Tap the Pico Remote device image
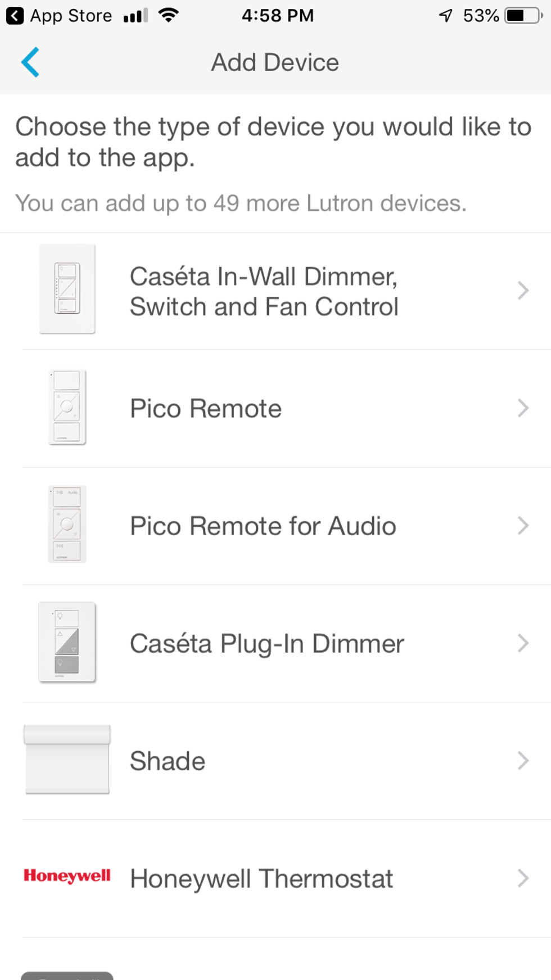Image resolution: width=551 pixels, height=980 pixels. point(67,407)
